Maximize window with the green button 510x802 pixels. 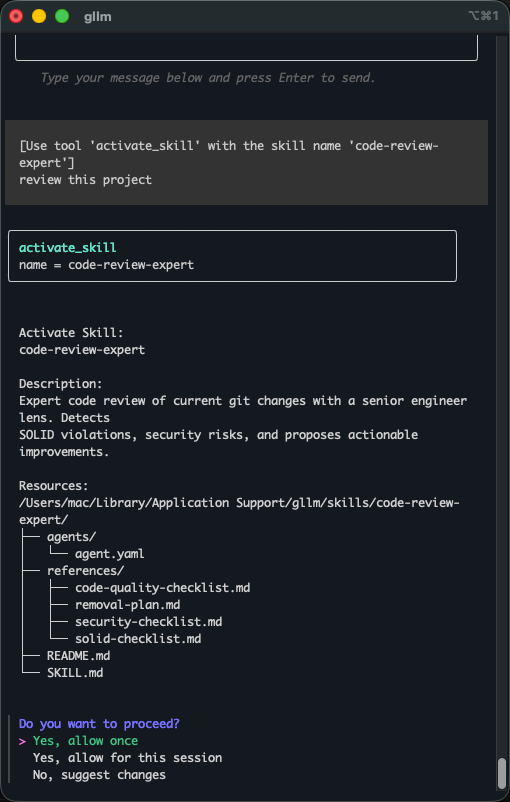point(62,16)
